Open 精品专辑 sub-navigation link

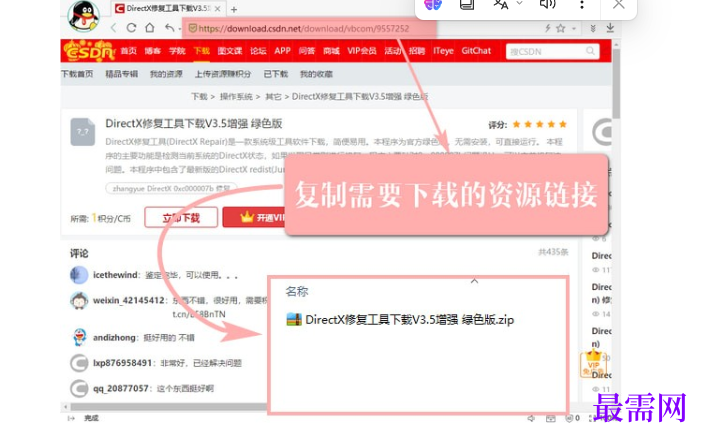[121, 74]
